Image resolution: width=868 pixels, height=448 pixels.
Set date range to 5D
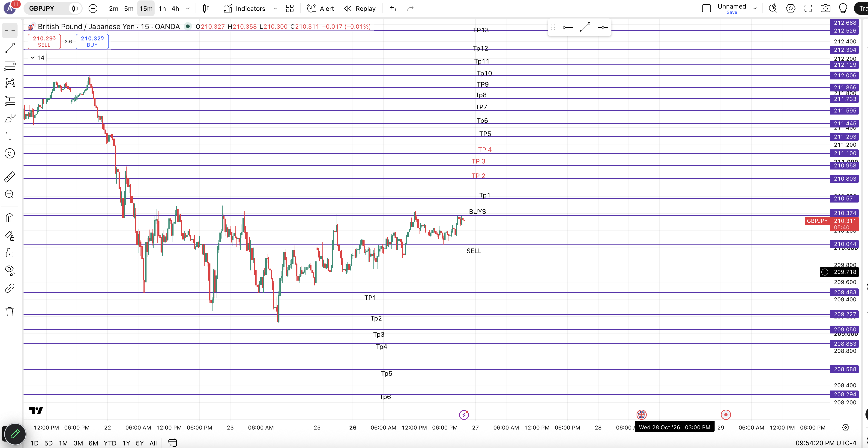[x=48, y=443]
